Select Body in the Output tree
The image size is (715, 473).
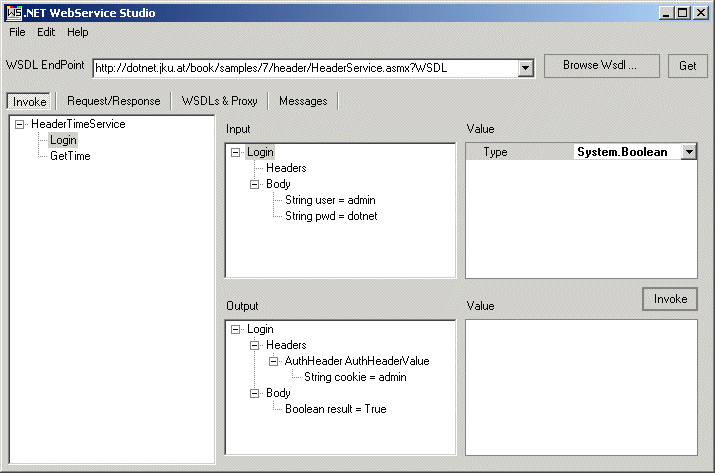tap(278, 393)
